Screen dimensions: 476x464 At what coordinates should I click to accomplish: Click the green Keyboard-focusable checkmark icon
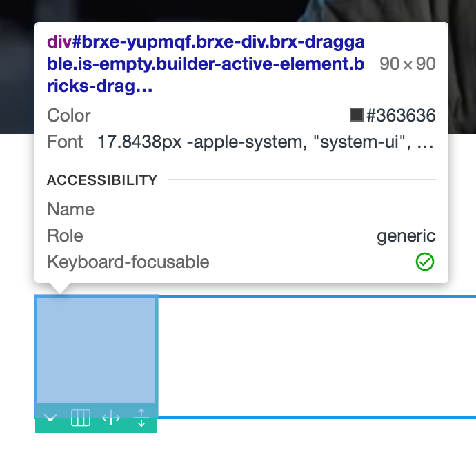point(425,262)
